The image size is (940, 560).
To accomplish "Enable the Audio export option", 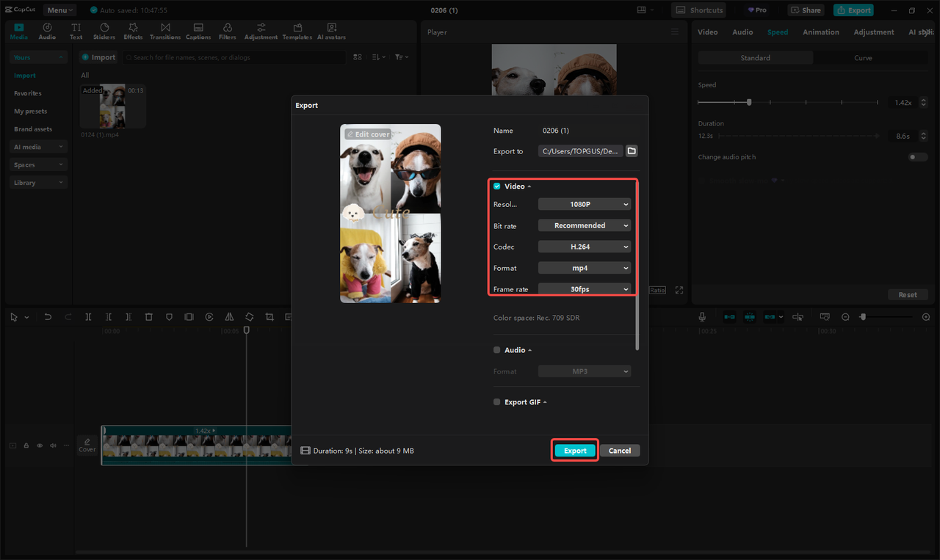I will coord(496,349).
